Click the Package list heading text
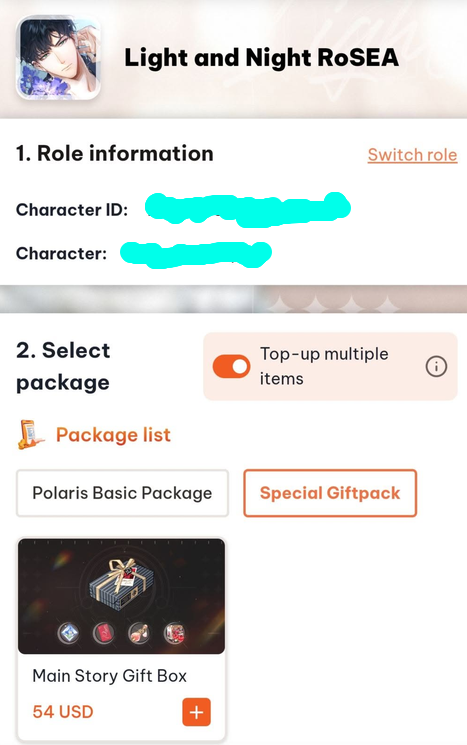Viewport: 467px width, 745px height. [113, 435]
